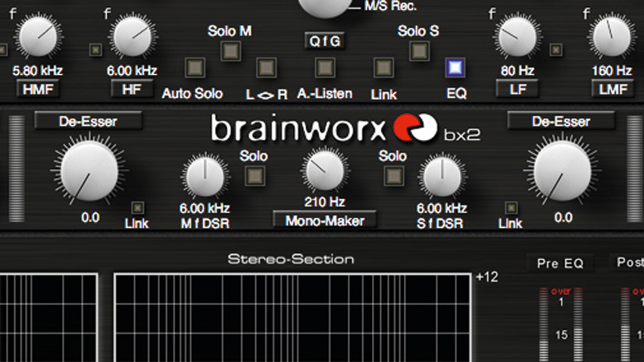Toggle Solo switch next to S f DSR
This screenshot has height=362, width=644.
coord(394,176)
